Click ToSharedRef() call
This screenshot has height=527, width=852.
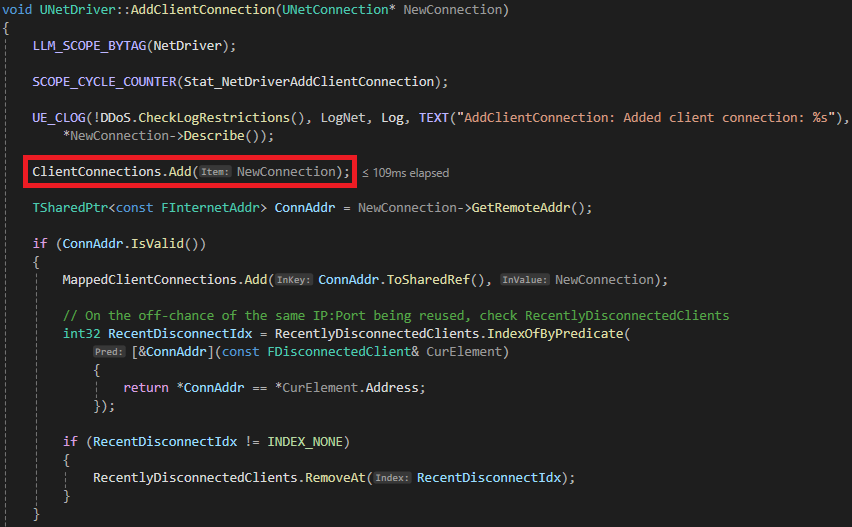[x=435, y=280]
